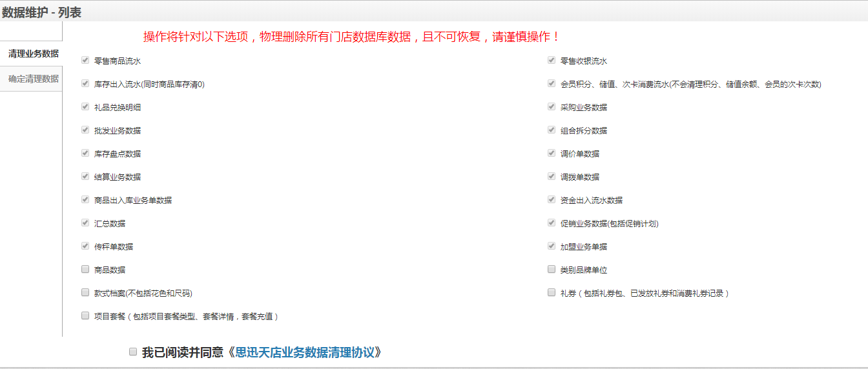Toggle the 传秤单数据 checkbox
868x369 pixels.
(x=85, y=246)
